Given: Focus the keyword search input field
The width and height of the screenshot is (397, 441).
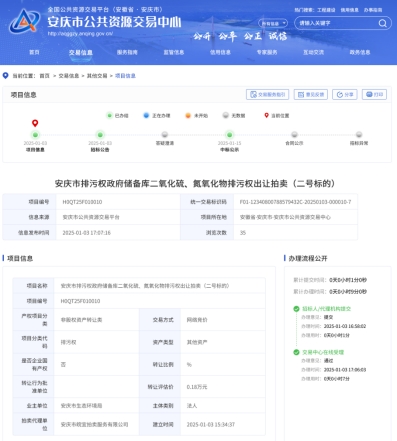Looking at the screenshot, I should point(337,23).
